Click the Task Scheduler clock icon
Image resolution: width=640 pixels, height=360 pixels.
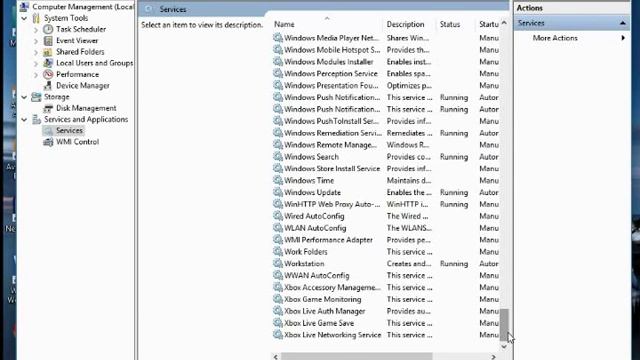click(48, 29)
